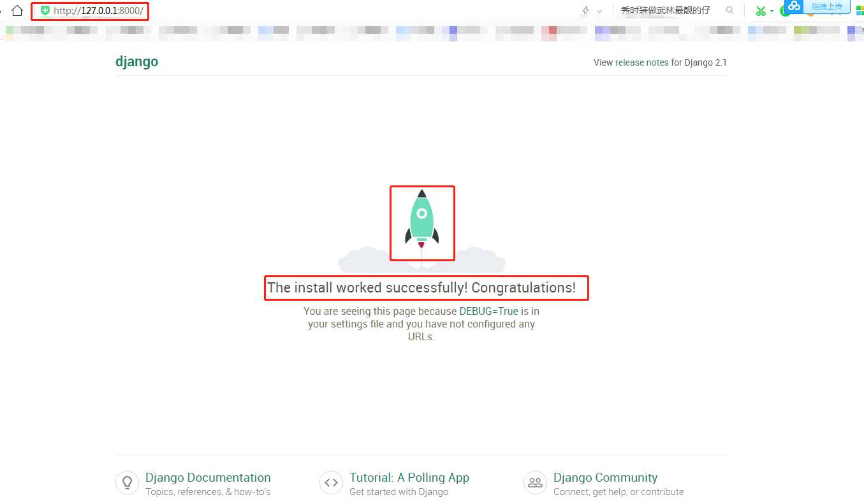Image resolution: width=864 pixels, height=504 pixels.
Task: Click the DEBUG=True link
Action: [488, 312]
